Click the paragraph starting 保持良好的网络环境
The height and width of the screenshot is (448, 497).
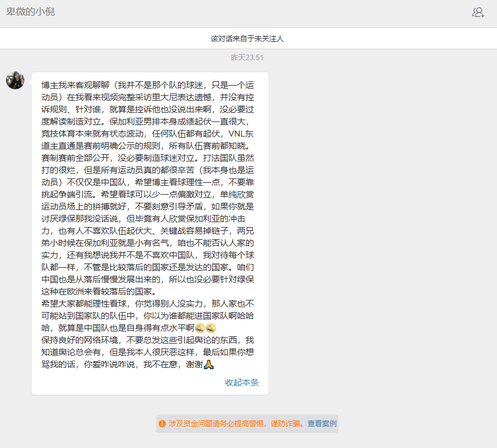(x=148, y=352)
